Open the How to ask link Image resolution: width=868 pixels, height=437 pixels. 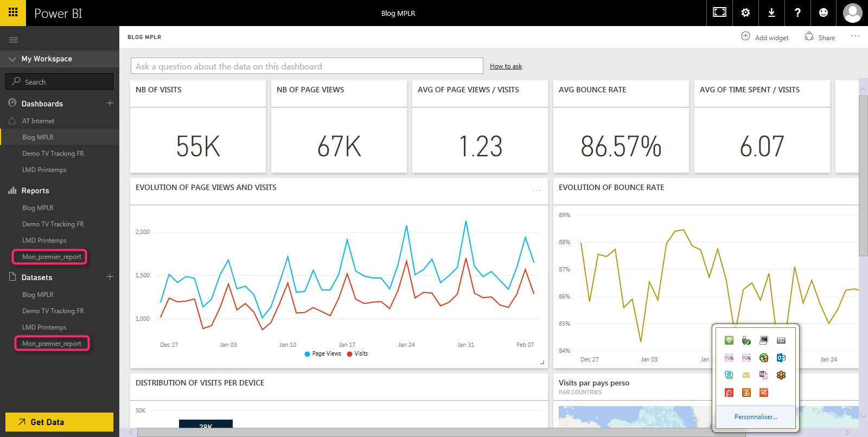coord(506,66)
